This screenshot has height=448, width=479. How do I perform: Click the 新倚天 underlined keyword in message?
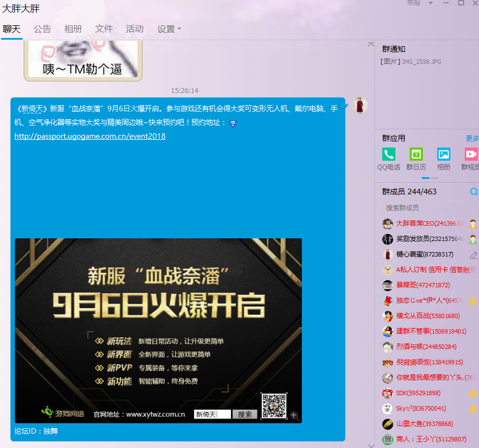[x=32, y=109]
